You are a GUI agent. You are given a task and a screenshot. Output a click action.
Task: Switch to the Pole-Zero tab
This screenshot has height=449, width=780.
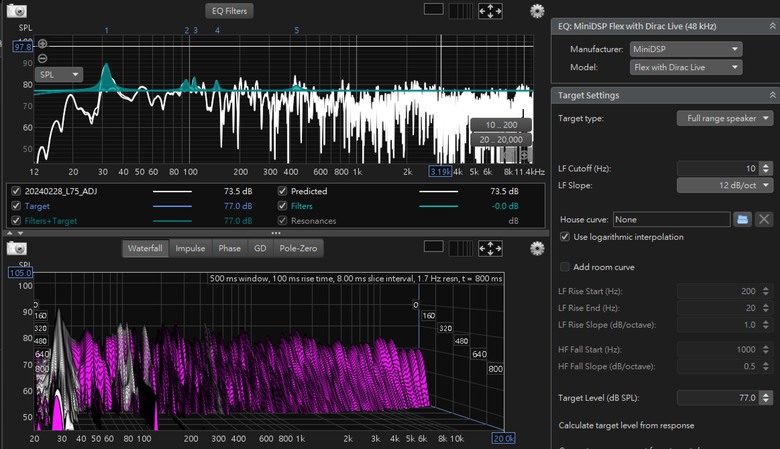(x=298, y=248)
